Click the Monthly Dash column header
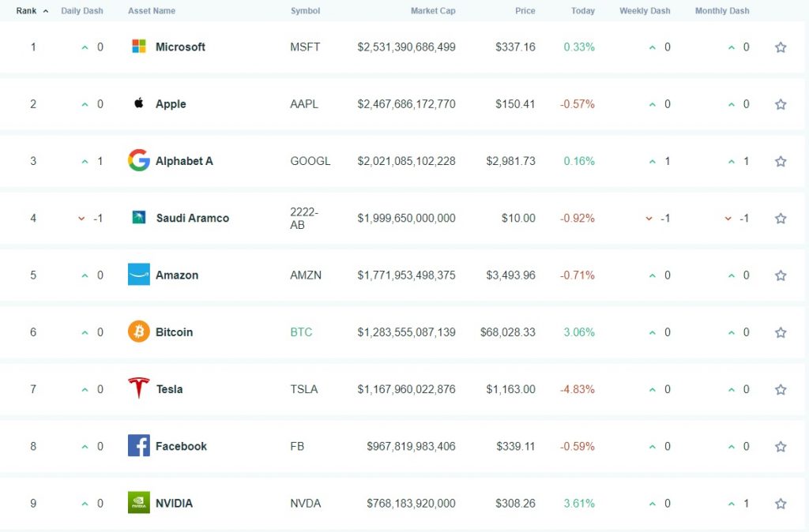The width and height of the screenshot is (809, 532). click(x=722, y=11)
